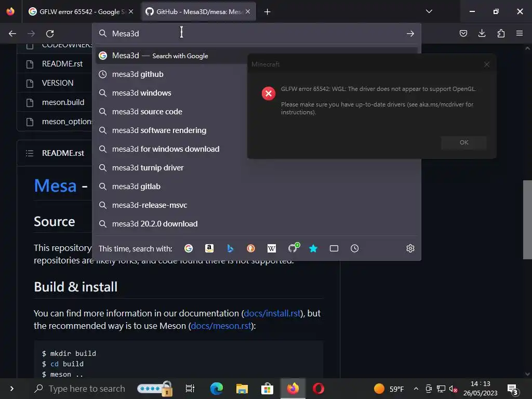
Task: Open Task View on taskbar
Action: coord(190,389)
